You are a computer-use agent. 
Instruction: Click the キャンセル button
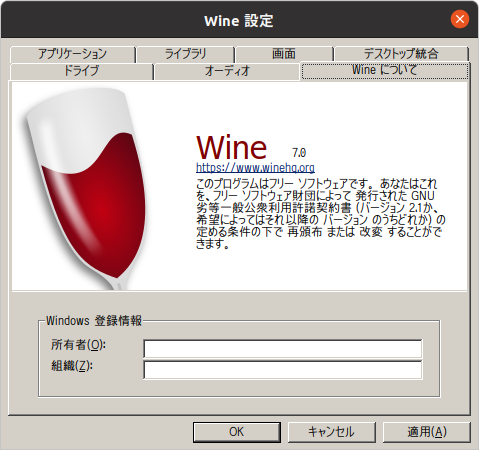click(x=331, y=432)
